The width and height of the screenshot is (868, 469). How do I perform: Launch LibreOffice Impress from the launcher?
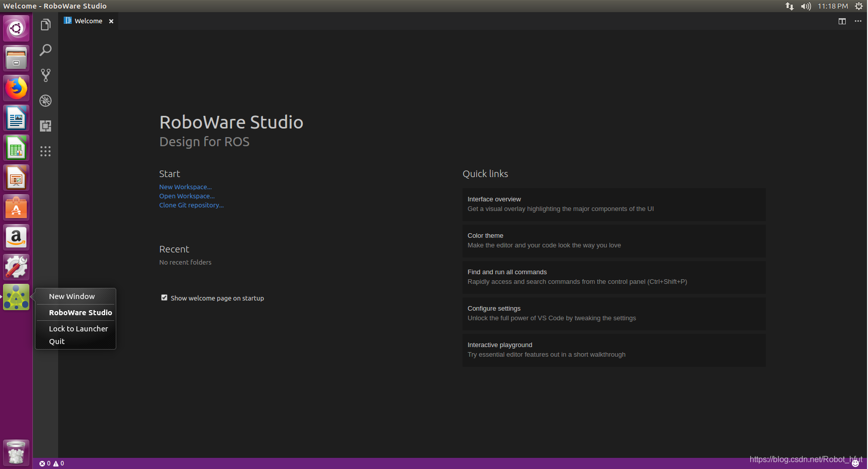[x=16, y=178]
